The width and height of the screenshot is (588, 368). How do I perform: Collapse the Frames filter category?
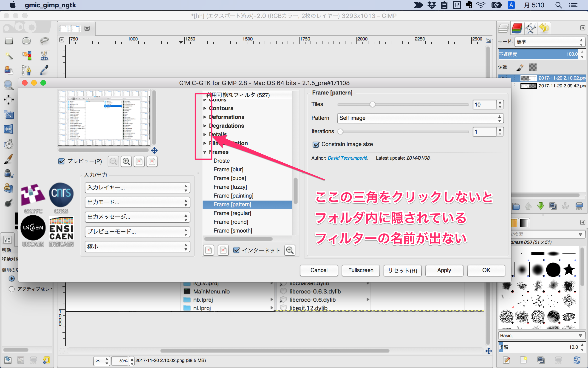click(x=205, y=152)
